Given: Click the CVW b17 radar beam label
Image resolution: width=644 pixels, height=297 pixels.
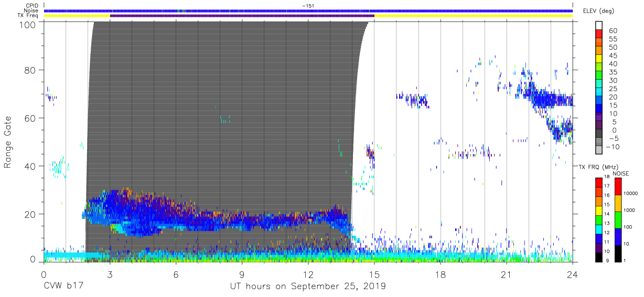Looking at the screenshot, I should click(63, 287).
